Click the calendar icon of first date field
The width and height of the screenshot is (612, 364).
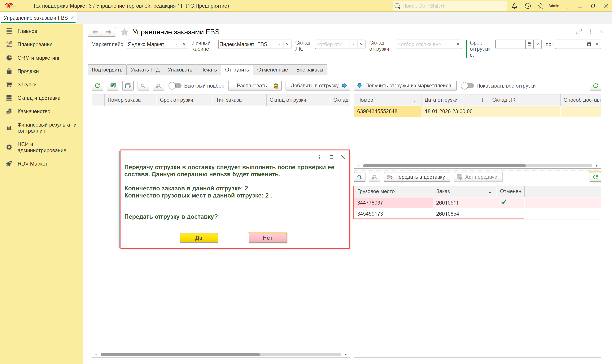point(529,44)
